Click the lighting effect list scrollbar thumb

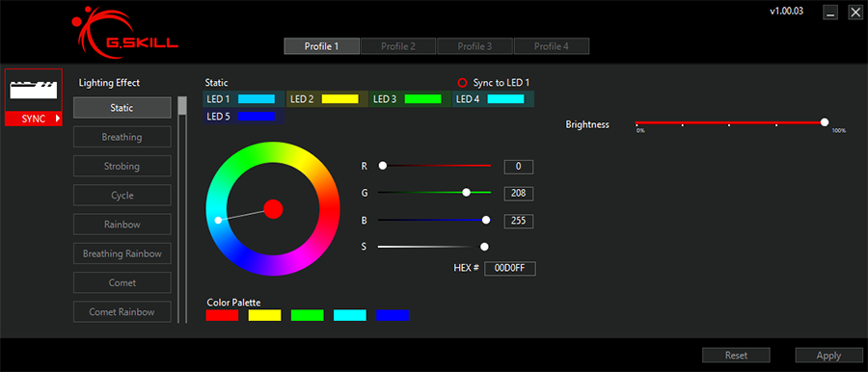click(x=182, y=106)
